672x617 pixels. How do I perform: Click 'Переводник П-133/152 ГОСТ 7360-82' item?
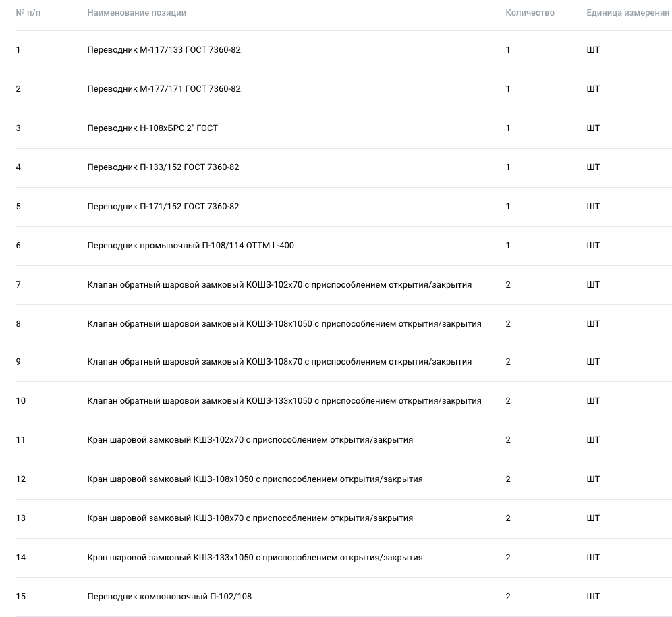(163, 167)
